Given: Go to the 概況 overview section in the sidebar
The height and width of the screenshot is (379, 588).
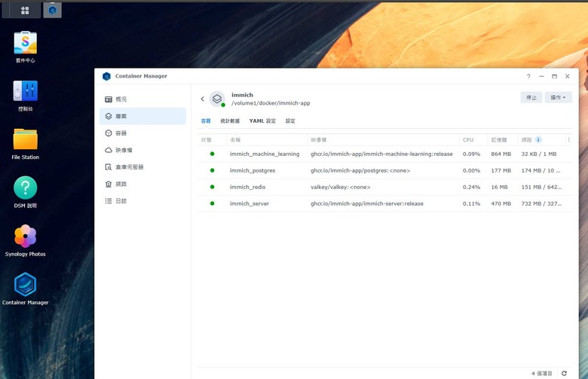Looking at the screenshot, I should (x=142, y=99).
